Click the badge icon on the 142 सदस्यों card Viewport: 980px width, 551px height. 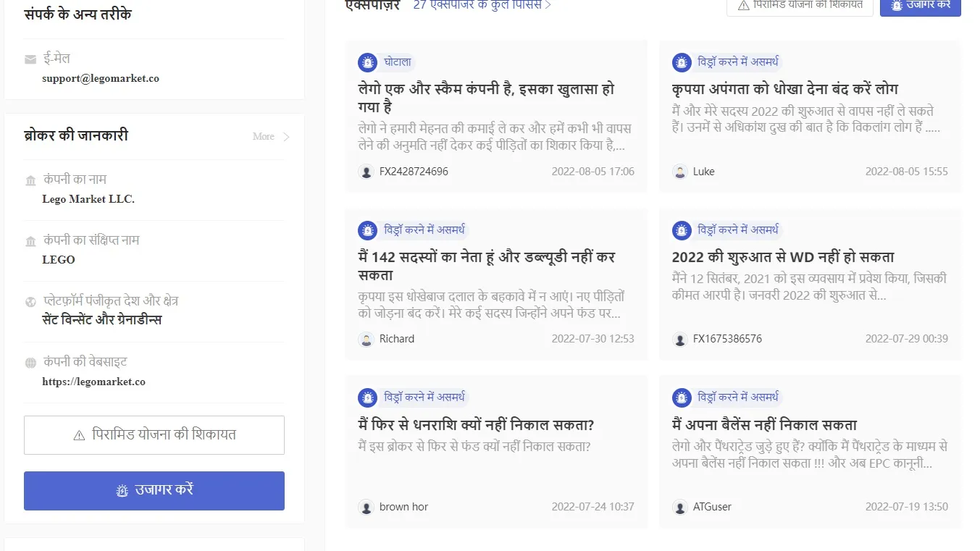click(x=368, y=230)
